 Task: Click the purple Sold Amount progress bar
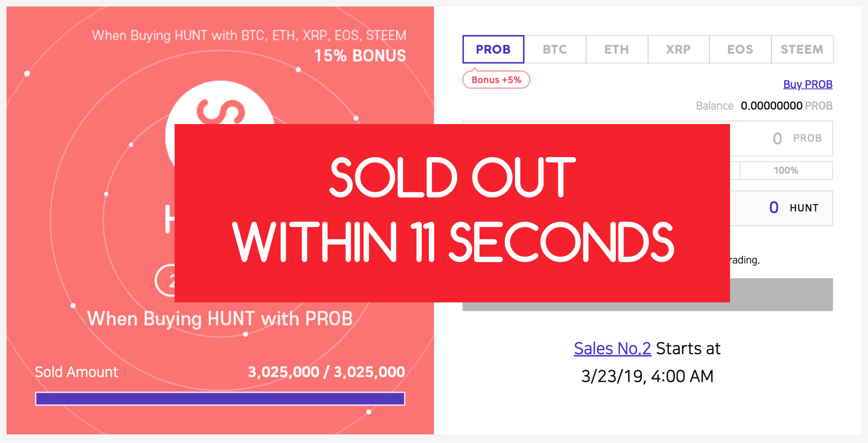point(220,399)
